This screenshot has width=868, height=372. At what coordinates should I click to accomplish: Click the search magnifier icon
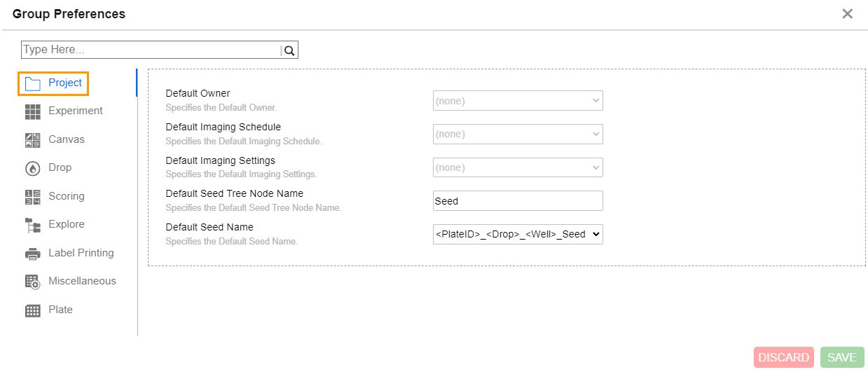click(x=289, y=50)
